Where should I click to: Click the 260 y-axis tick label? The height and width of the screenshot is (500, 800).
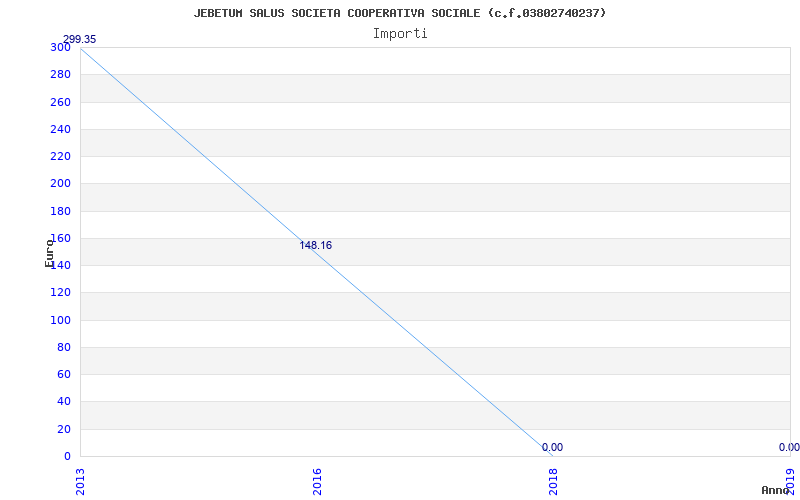point(60,102)
